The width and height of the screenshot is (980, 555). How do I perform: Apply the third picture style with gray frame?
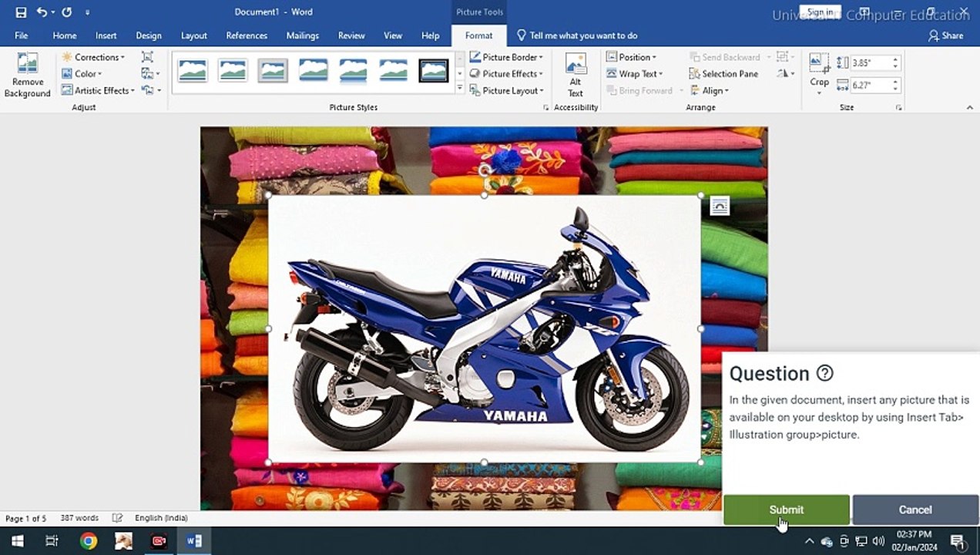(273, 71)
